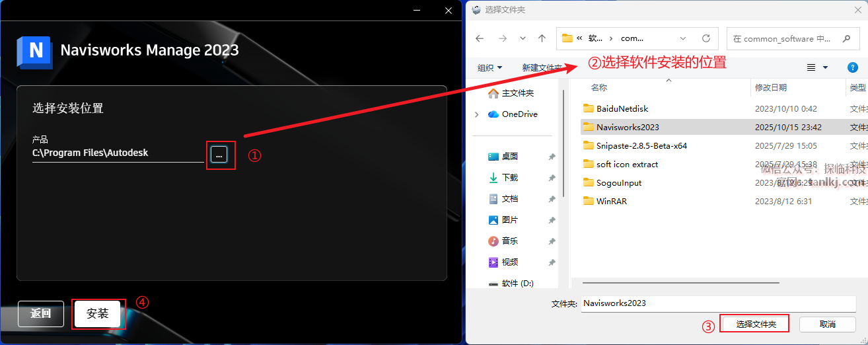Open the help question mark icon

pyautogui.click(x=852, y=67)
